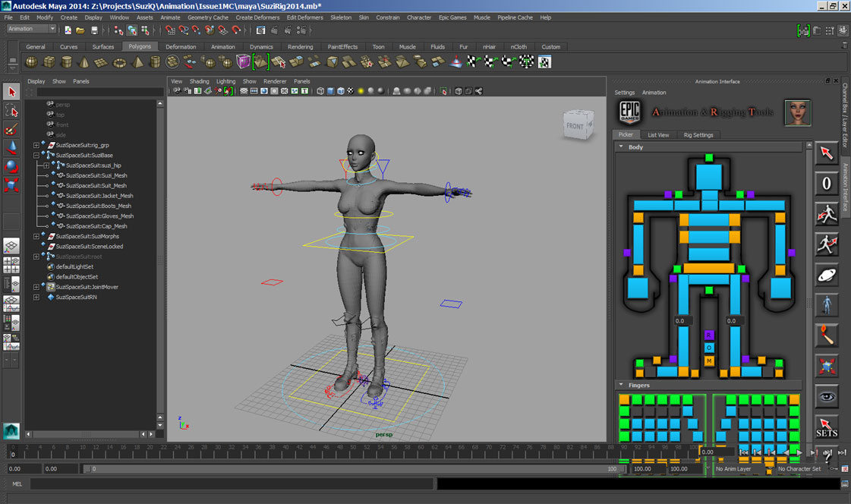Click the new scene icon
This screenshot has height=504, width=851.
68,30
